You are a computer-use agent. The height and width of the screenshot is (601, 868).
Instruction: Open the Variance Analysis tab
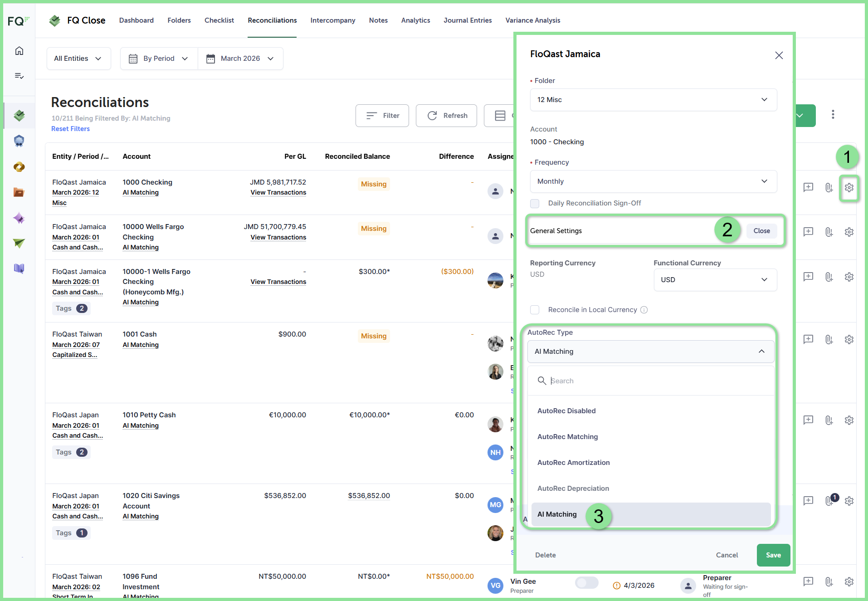[533, 20]
